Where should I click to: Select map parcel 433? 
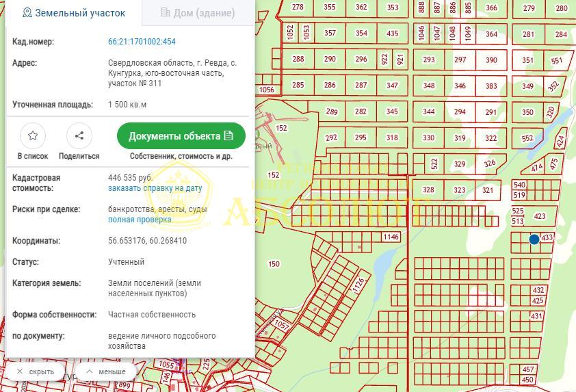click(547, 237)
